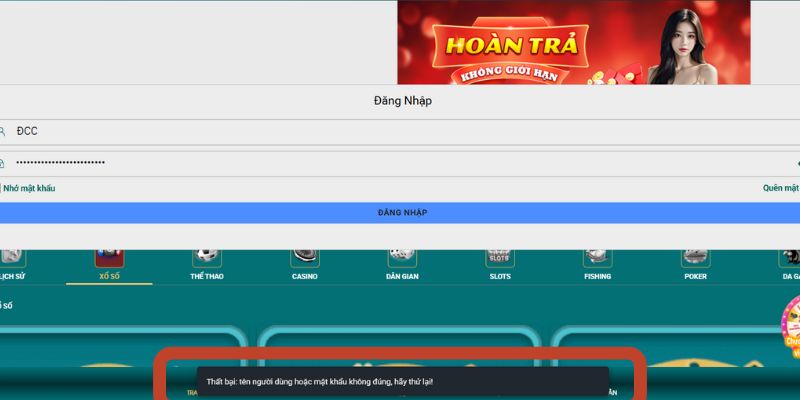Click the lucky wheel promo icon
Viewport: 800px width, 400px height.
pos(790,325)
